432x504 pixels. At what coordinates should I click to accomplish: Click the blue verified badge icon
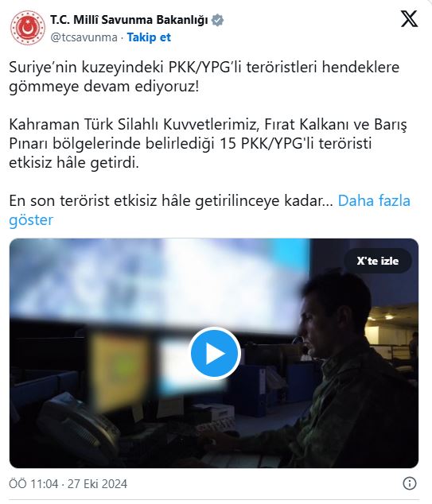pos(218,20)
